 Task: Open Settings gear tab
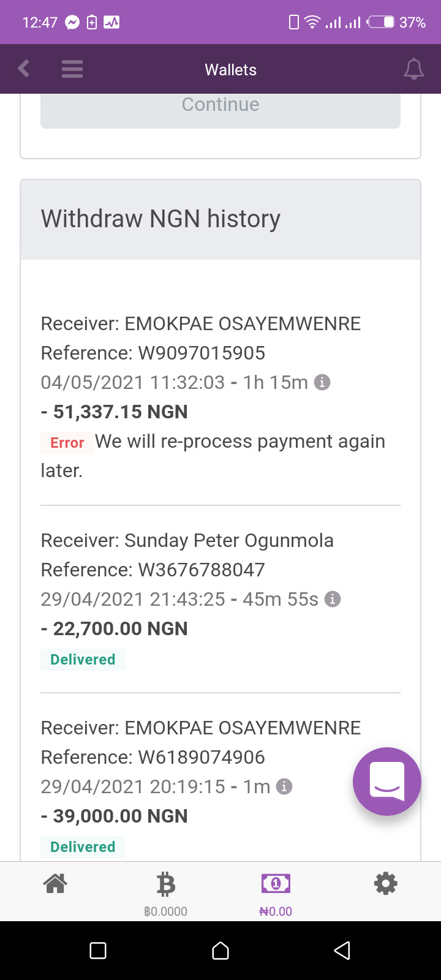coord(386,883)
